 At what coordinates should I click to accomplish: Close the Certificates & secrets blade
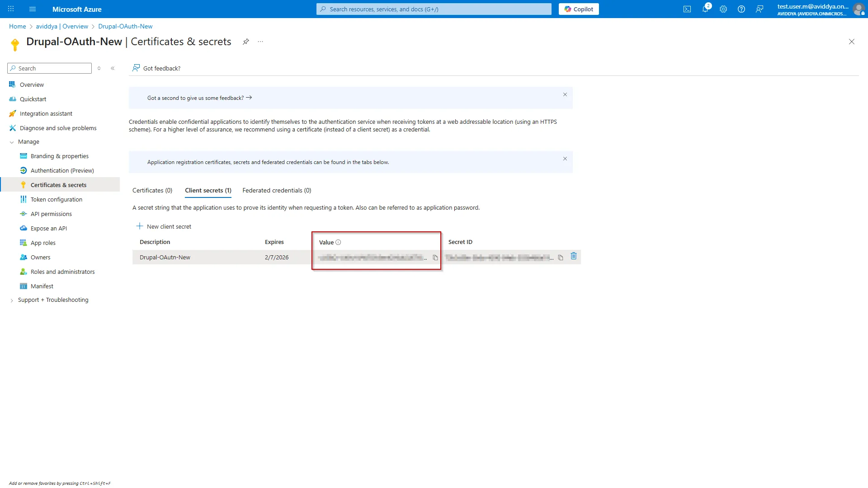pyautogui.click(x=852, y=42)
